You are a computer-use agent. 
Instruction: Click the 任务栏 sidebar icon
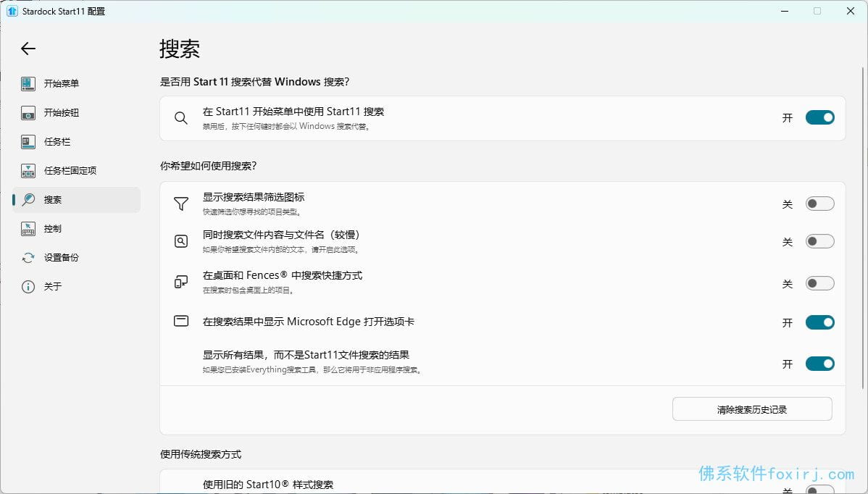click(x=28, y=142)
